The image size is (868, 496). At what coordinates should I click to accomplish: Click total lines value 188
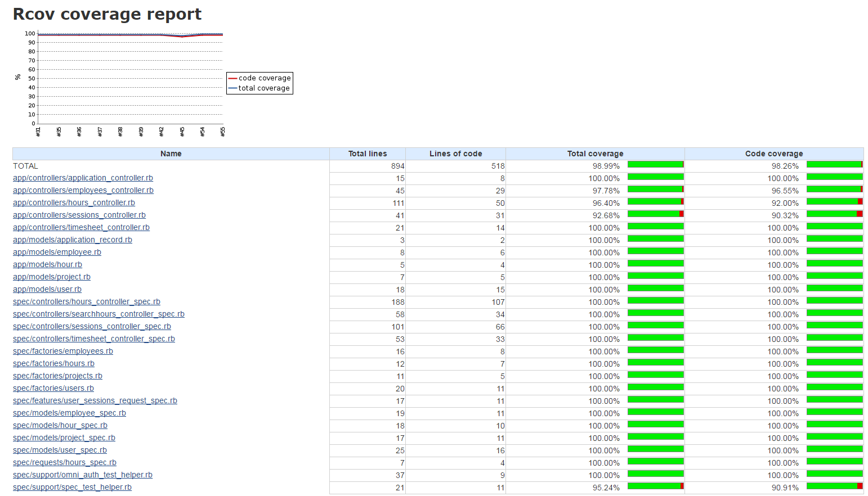click(397, 302)
